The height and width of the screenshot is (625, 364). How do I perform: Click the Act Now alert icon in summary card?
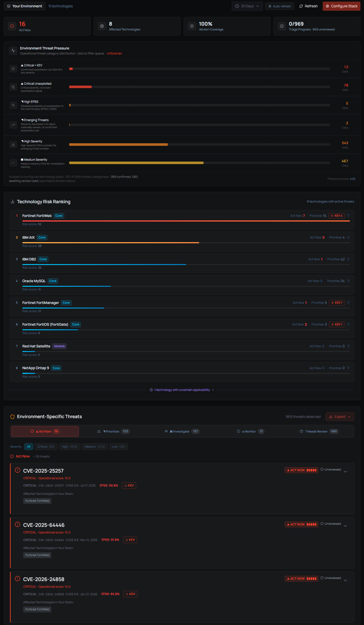coord(12,26)
